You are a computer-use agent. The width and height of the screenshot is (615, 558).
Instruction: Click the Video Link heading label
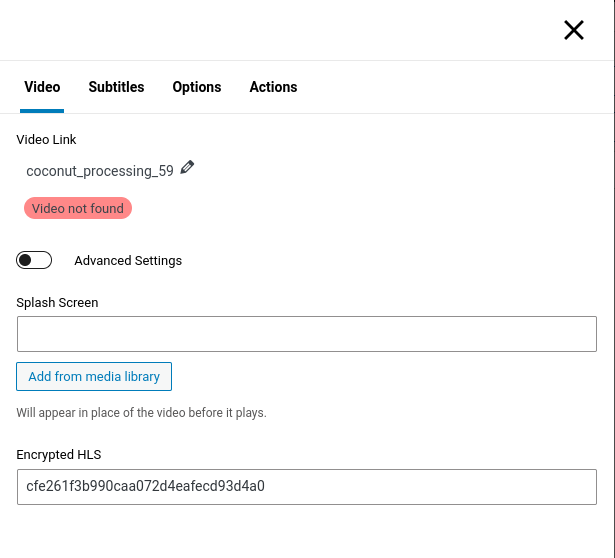click(x=46, y=140)
